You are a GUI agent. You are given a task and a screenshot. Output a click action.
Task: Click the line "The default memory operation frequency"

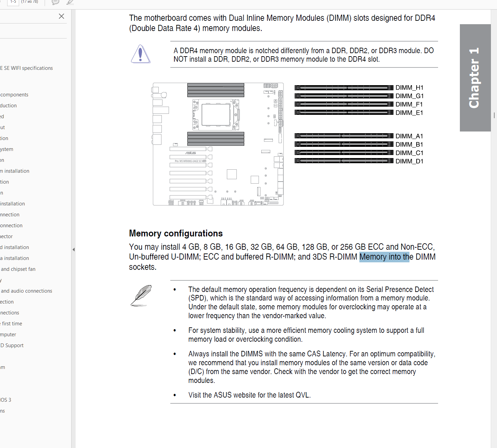[x=311, y=290]
